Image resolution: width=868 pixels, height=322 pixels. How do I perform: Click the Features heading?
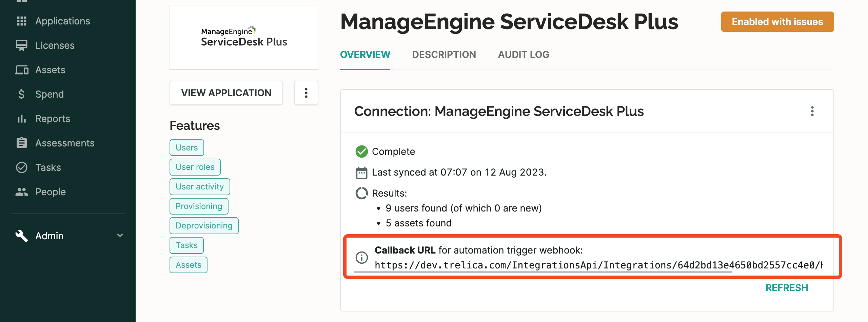195,126
